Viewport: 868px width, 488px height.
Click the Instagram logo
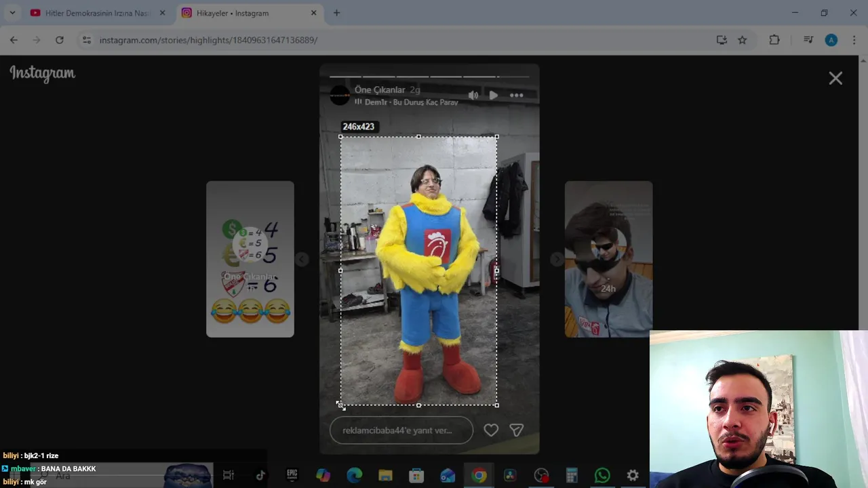[x=43, y=73]
